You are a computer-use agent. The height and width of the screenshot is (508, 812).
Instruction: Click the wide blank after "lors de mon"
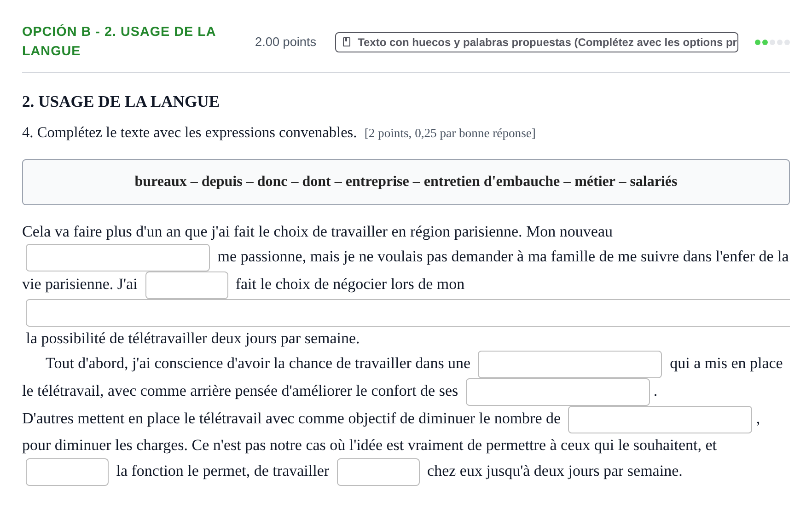tap(408, 313)
